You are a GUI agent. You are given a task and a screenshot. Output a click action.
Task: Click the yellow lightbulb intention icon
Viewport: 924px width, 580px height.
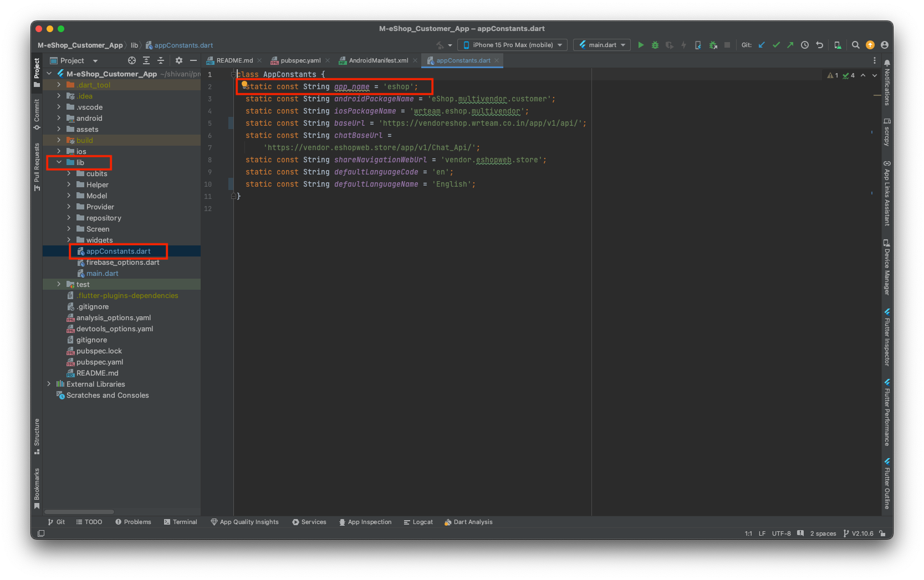(244, 84)
